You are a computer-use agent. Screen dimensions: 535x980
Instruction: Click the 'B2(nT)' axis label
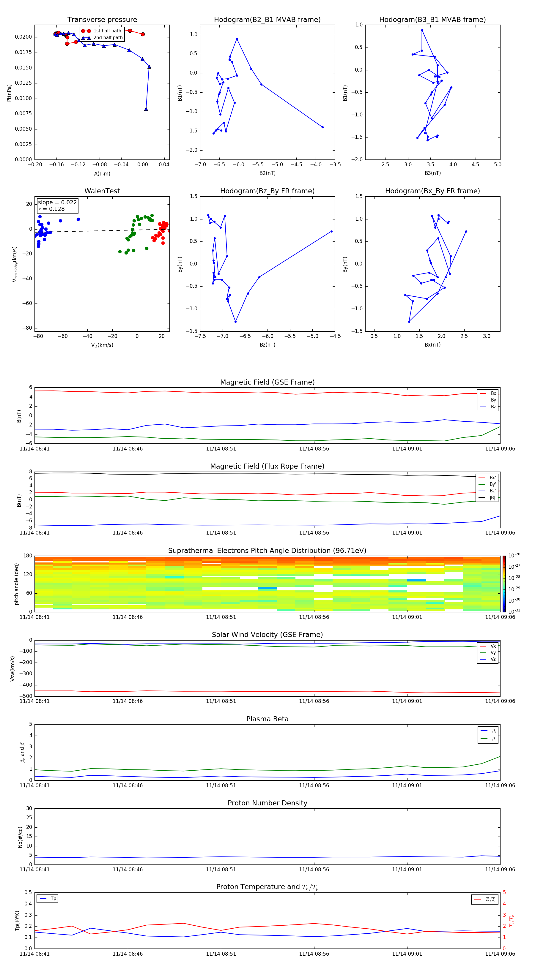[x=267, y=173]
